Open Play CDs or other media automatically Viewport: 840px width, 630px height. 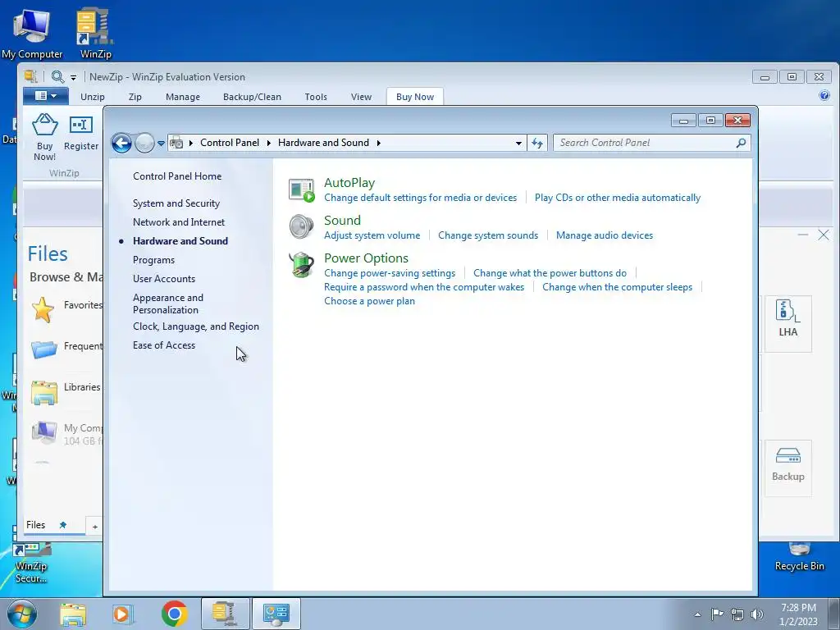tap(617, 198)
